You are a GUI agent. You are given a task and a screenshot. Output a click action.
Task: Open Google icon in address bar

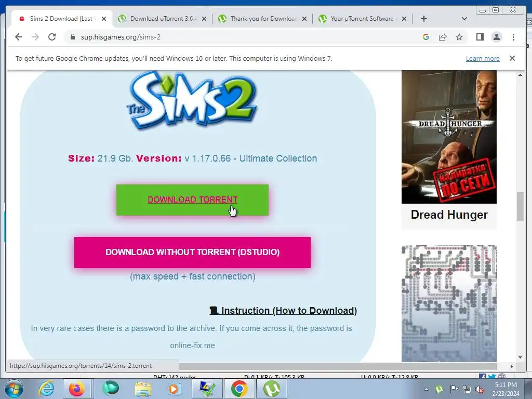tap(426, 37)
